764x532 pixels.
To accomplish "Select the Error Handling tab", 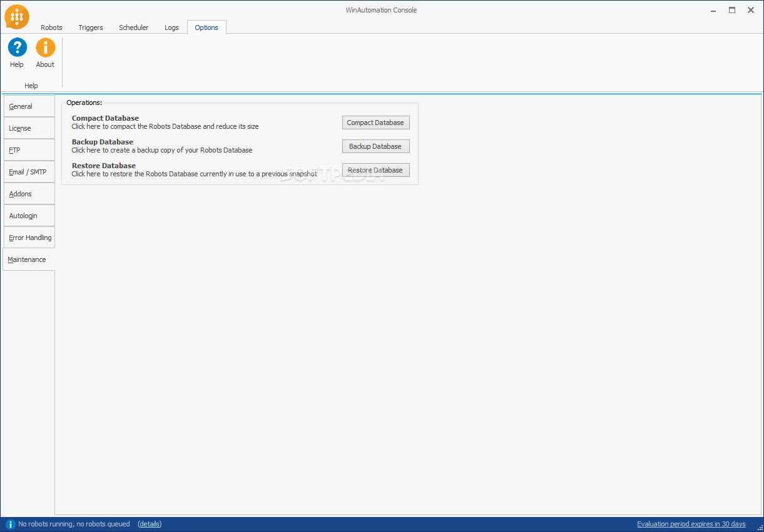I will coord(29,238).
